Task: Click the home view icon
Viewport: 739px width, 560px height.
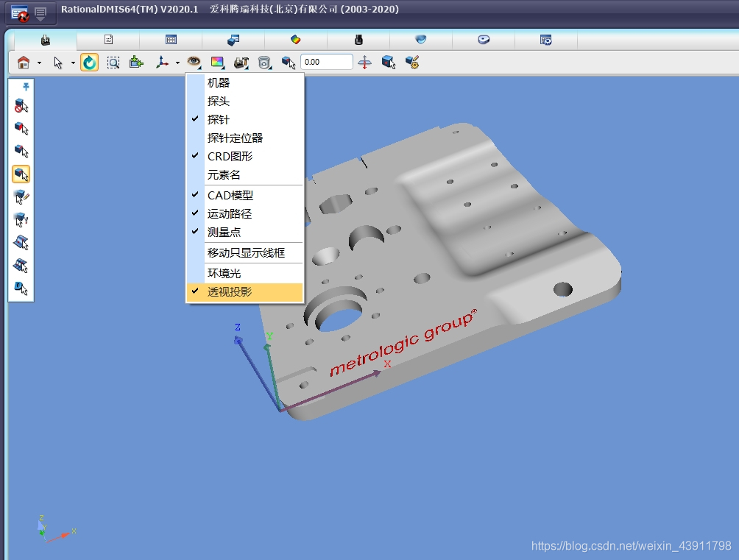Action: [x=23, y=63]
